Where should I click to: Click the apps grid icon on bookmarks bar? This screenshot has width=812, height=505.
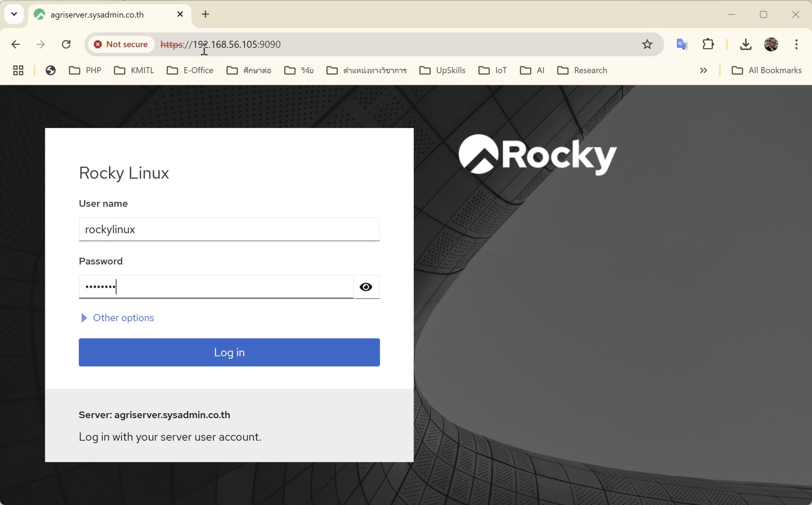coord(18,70)
